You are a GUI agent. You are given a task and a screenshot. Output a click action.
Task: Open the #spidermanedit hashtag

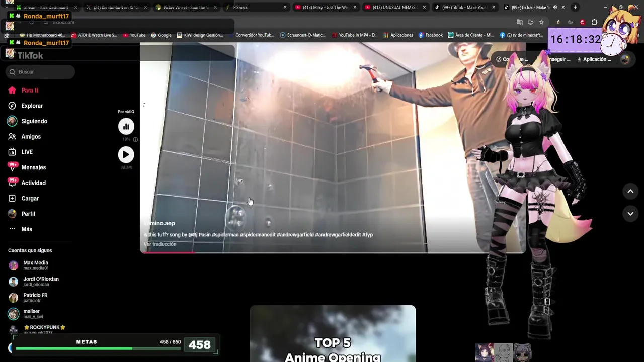[x=258, y=235]
